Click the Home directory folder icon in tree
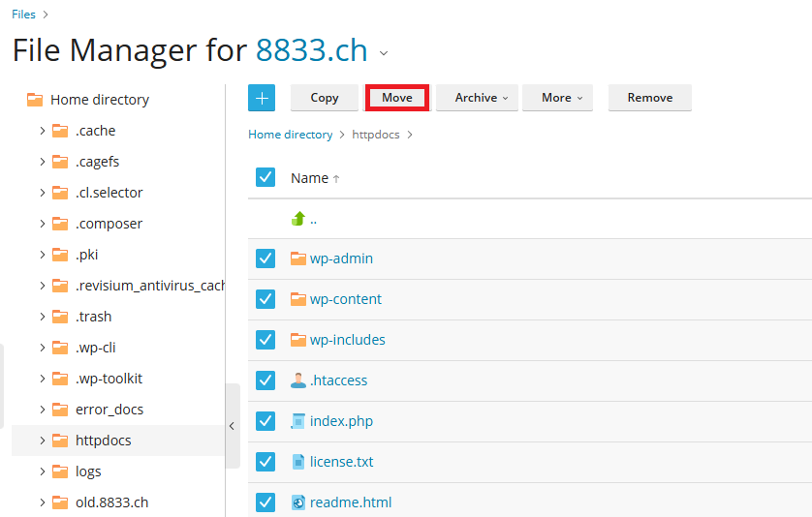This screenshot has height=517, width=812. click(x=35, y=100)
